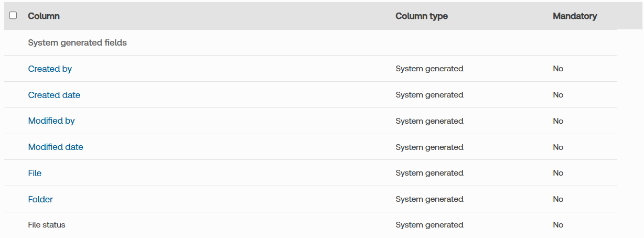Click the Modified by link
Viewport: 644px width, 238px height.
click(51, 121)
